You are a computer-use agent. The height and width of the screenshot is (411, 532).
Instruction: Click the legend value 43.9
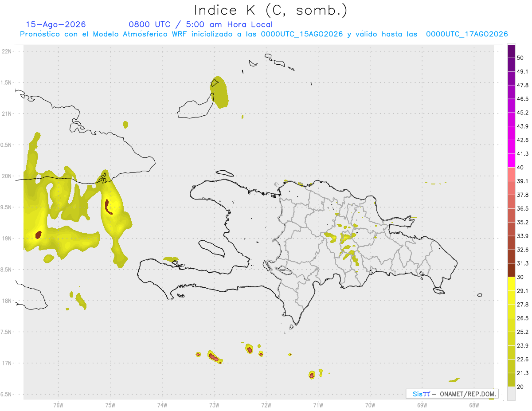[x=523, y=126]
